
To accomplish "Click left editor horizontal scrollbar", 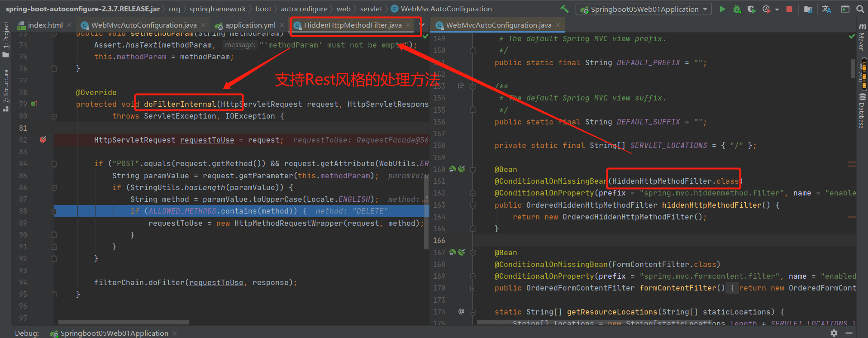I will (124, 322).
